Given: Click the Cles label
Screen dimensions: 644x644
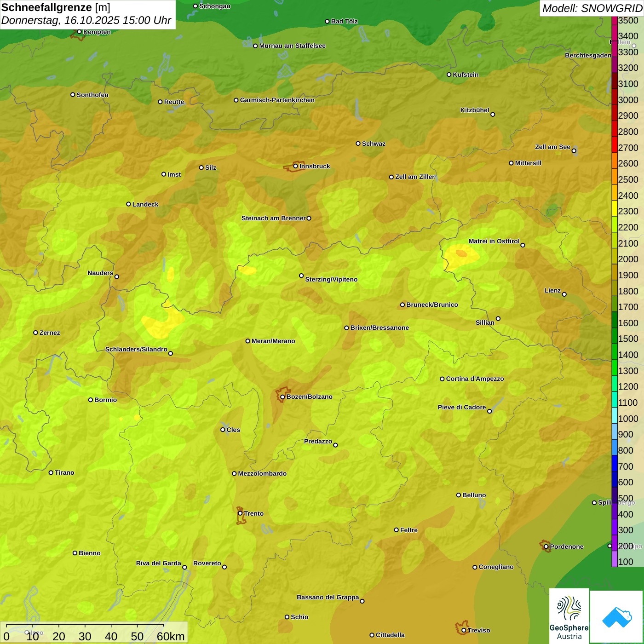Looking at the screenshot, I should 233,430.
